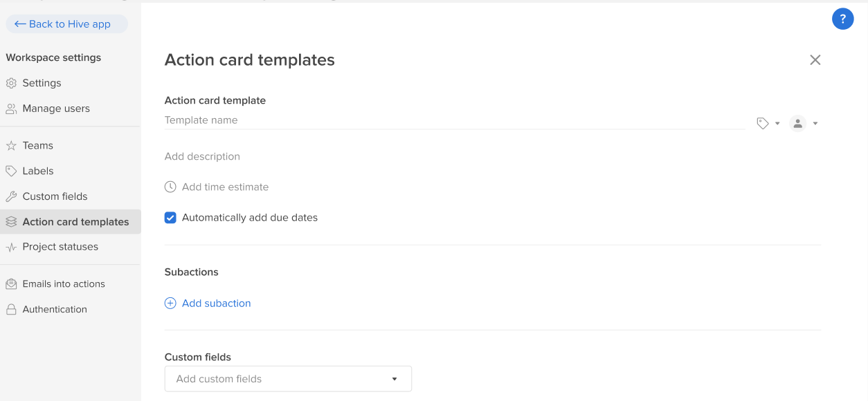Click the clock icon for time estimate
868x401 pixels.
coord(170,187)
